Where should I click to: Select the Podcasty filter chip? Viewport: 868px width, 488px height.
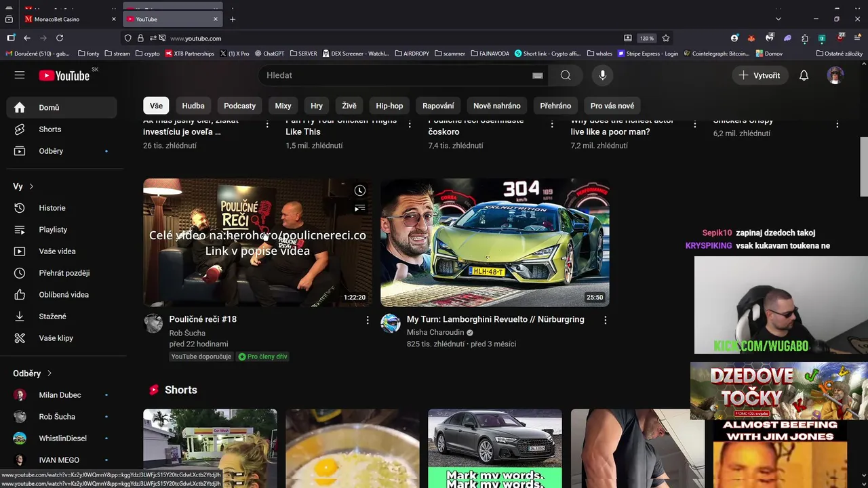[x=239, y=106]
